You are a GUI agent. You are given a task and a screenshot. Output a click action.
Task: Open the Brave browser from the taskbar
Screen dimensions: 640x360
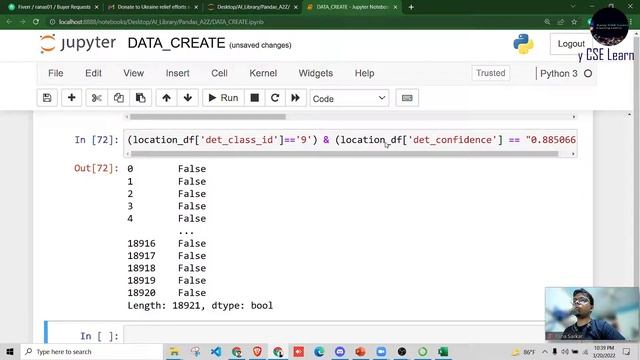click(x=257, y=351)
